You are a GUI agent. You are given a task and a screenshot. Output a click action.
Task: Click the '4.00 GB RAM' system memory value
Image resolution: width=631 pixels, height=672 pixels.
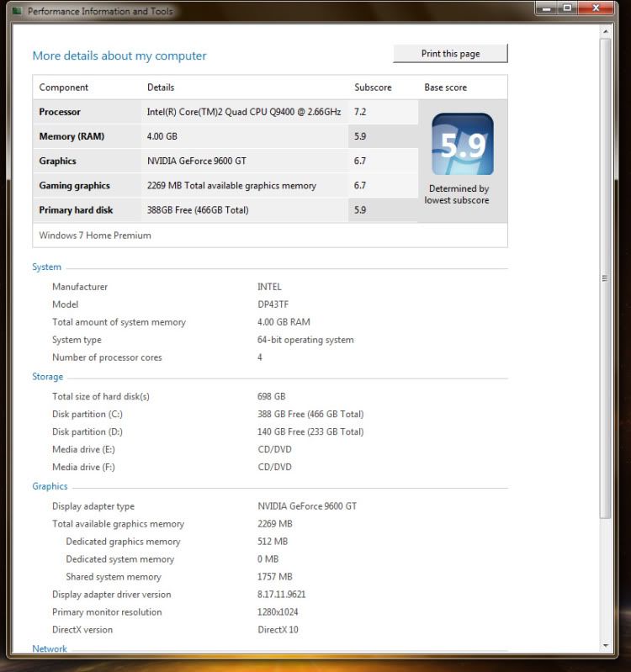(x=284, y=322)
